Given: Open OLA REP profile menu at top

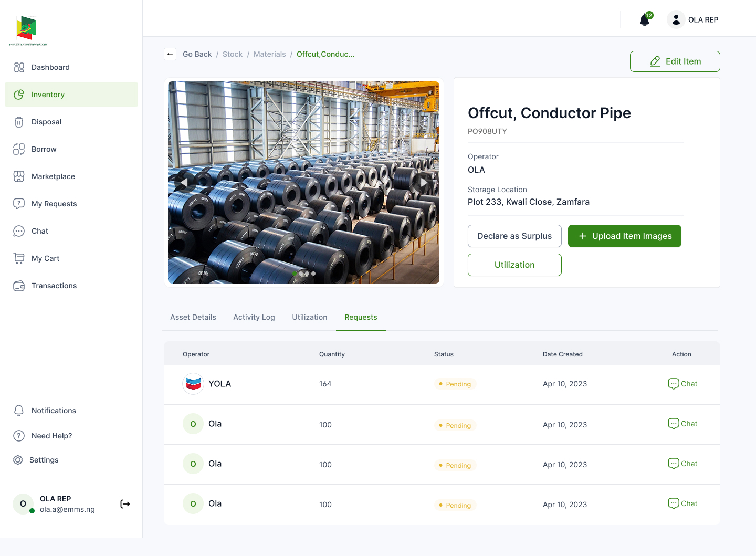Looking at the screenshot, I should (693, 20).
